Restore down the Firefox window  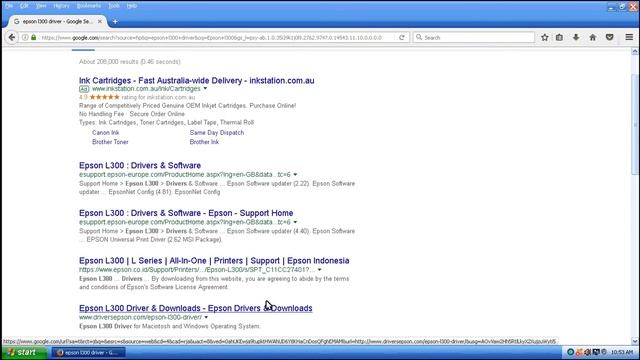(x=622, y=7)
